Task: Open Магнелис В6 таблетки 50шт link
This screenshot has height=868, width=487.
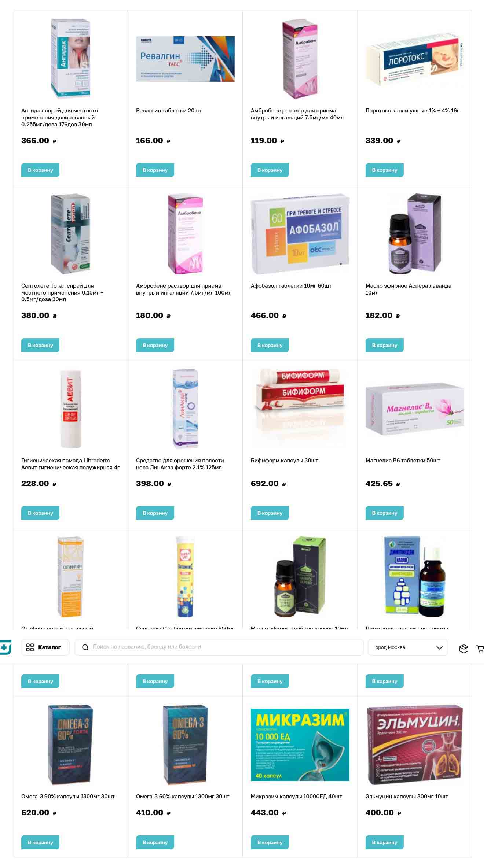Action: point(403,461)
